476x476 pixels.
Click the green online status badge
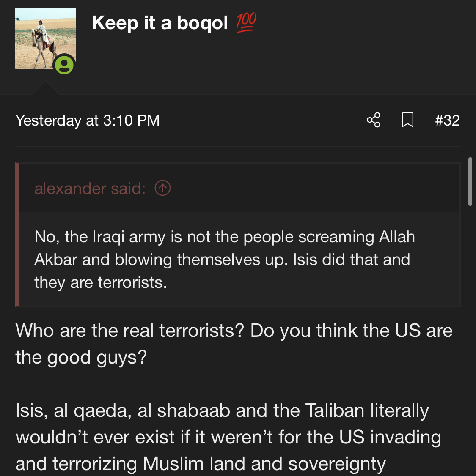coord(64,65)
